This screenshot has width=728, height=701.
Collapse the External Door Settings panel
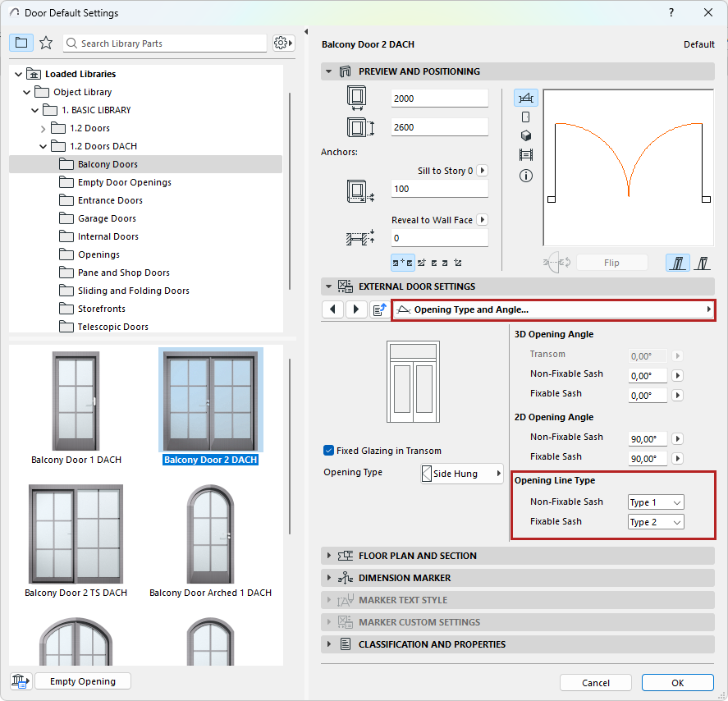click(329, 286)
